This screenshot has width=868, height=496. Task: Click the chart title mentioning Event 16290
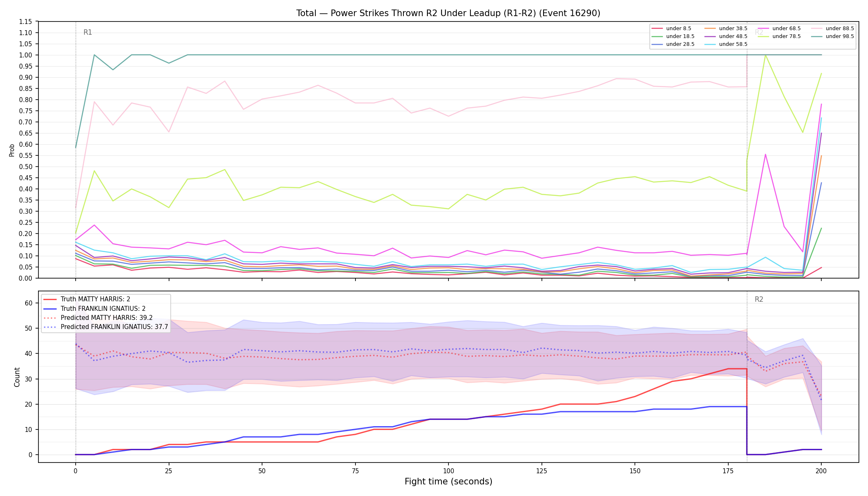click(448, 13)
